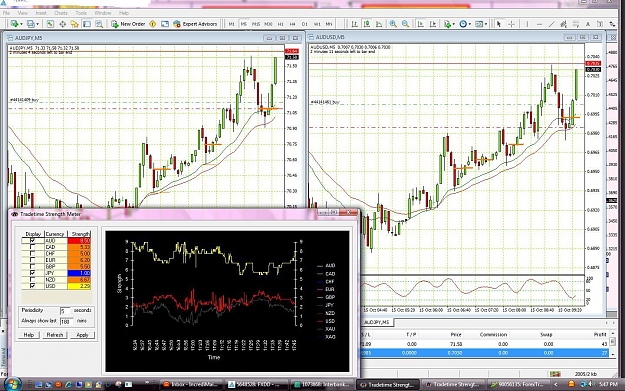Select the trendline drawing tool
The height and width of the screenshot is (391, 625).
[x=551, y=24]
